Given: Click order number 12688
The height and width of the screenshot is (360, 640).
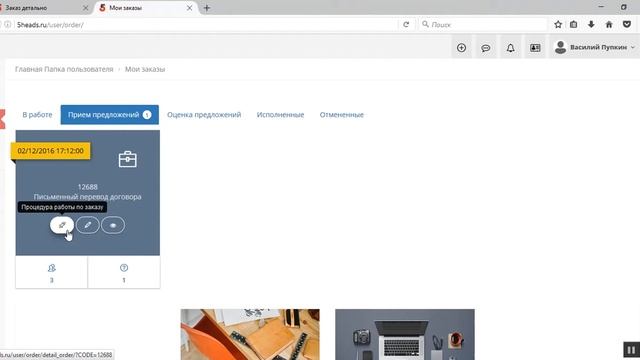Looking at the screenshot, I should 88,187.
